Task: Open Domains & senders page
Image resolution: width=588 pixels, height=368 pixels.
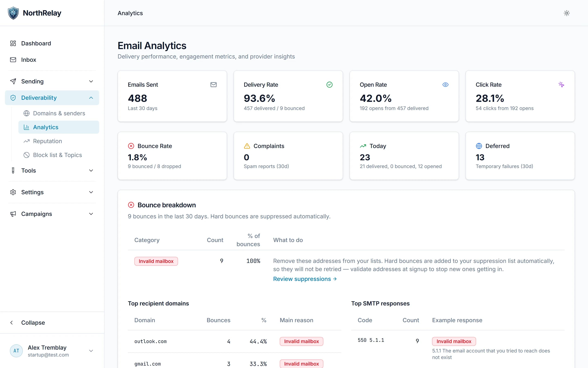Action: pos(59,113)
